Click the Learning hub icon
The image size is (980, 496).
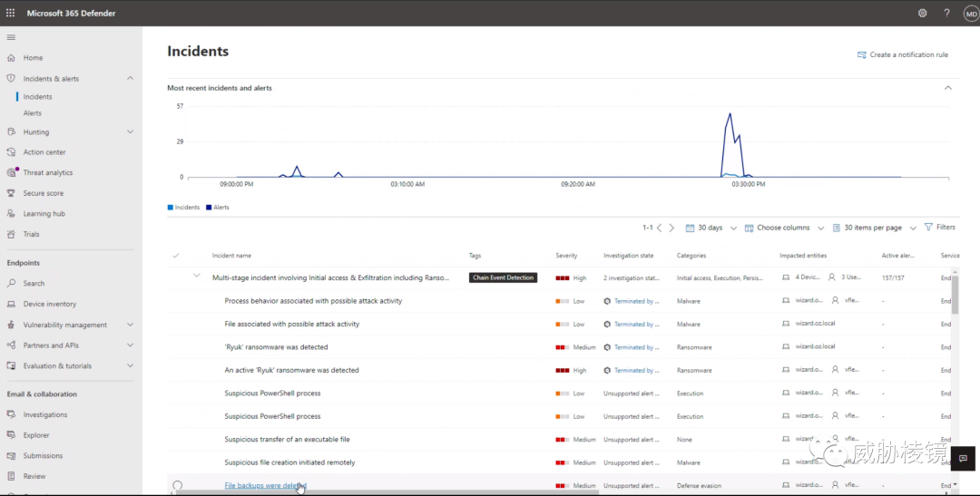coord(11,213)
